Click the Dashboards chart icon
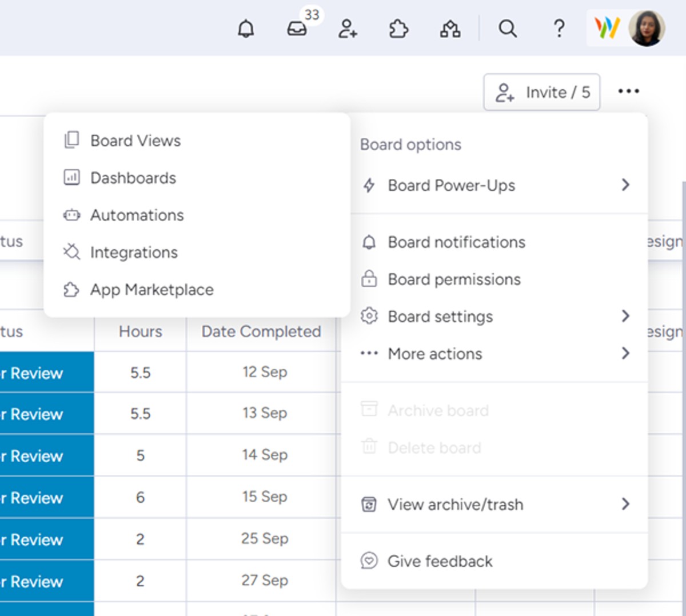686x616 pixels. [x=71, y=178]
